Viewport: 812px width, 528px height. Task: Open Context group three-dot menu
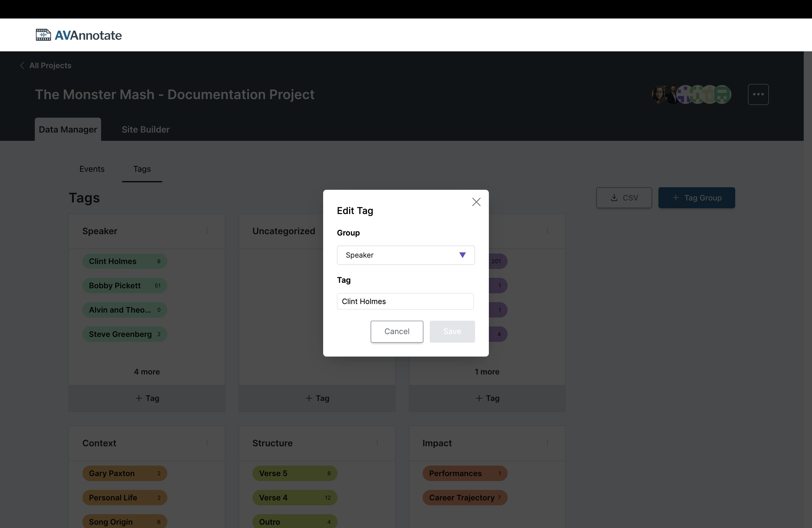coord(207,443)
